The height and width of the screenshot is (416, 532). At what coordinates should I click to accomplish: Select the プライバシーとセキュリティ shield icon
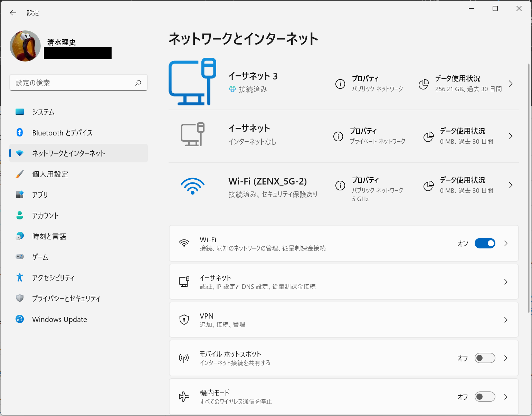coord(20,298)
